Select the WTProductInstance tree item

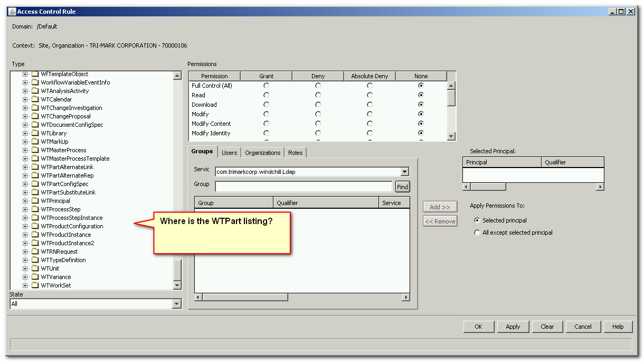tap(66, 235)
